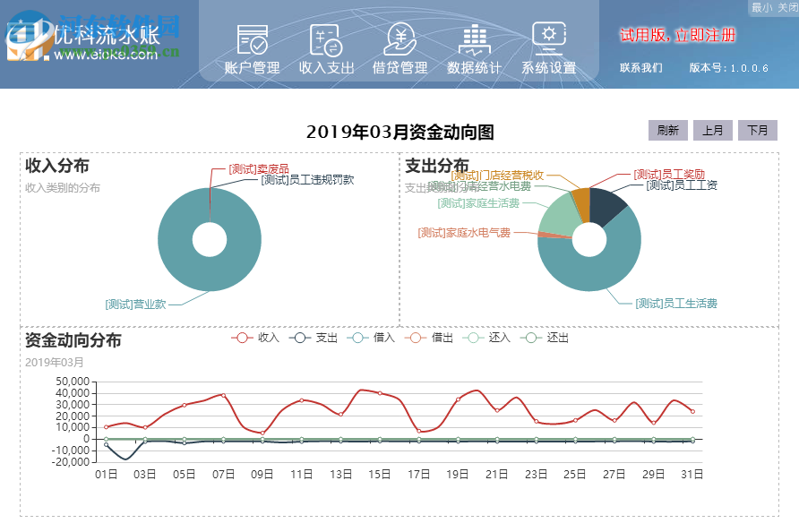Click the 支出分布 donut chart center

pyautogui.click(x=591, y=240)
